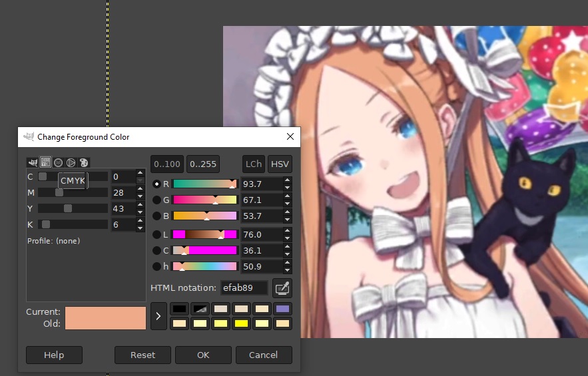Select the LCh Chroma radio button

[x=156, y=250]
